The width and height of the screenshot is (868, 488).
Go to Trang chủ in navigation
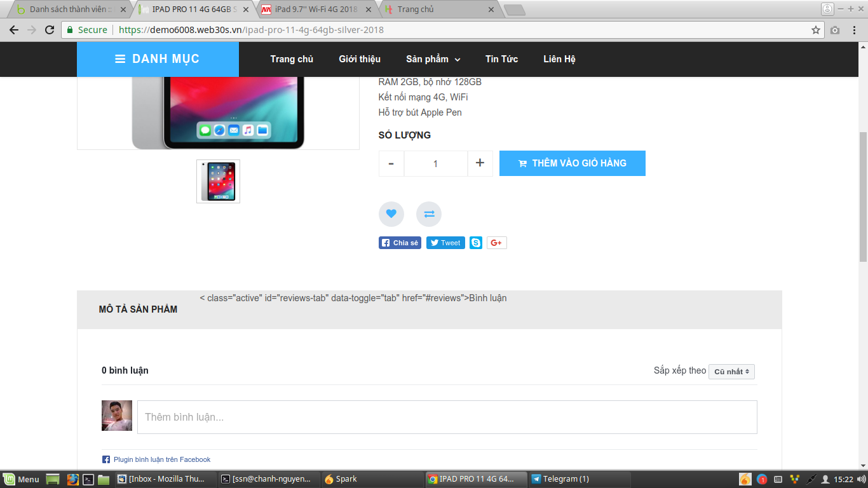[292, 59]
